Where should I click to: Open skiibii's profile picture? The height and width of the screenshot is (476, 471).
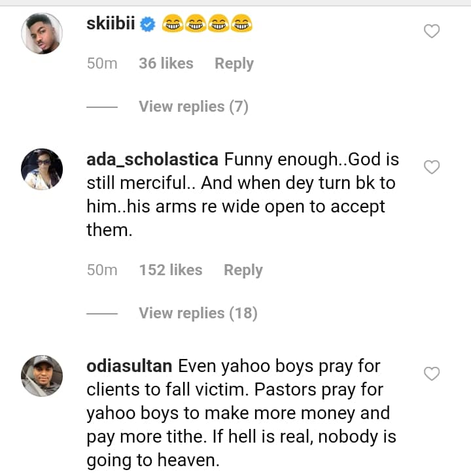(42, 33)
